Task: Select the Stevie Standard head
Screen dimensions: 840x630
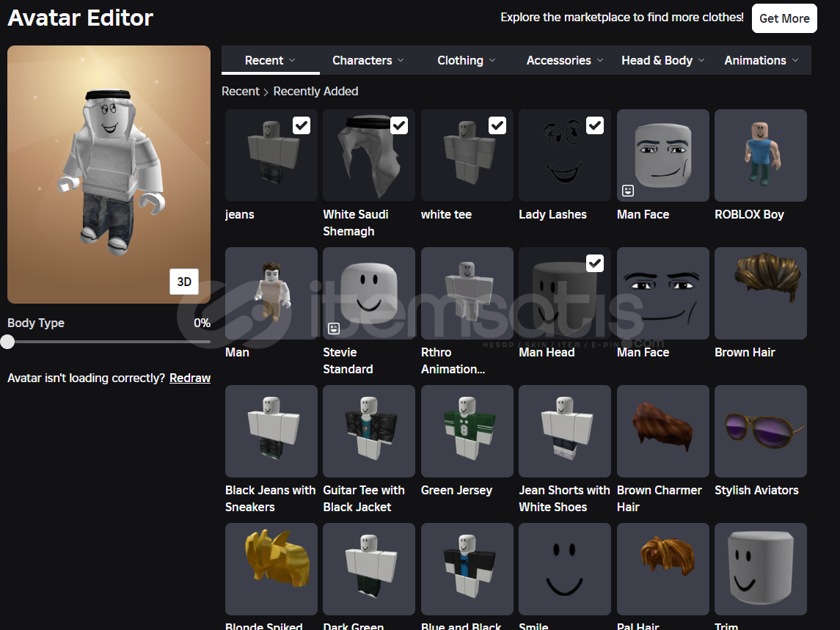Action: [368, 293]
